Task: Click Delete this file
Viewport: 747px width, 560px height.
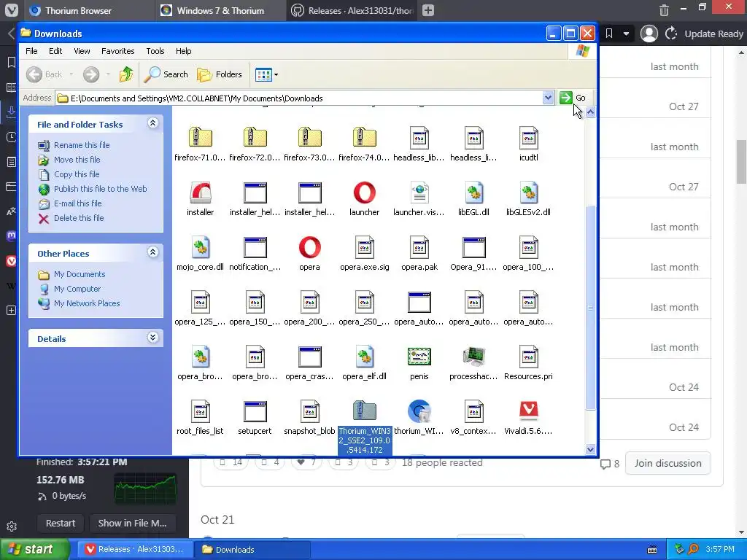Action: pos(79,218)
